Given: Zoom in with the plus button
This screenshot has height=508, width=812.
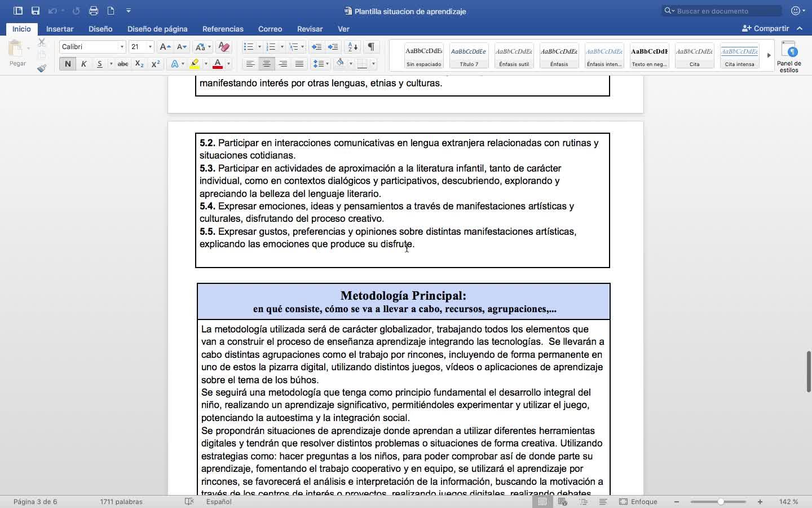Looking at the screenshot, I should [760, 502].
